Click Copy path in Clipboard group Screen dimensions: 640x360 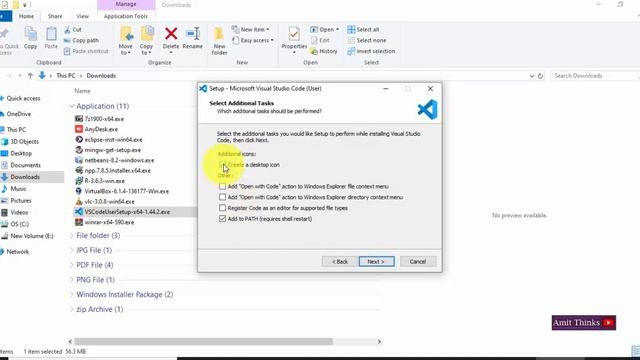(x=81, y=40)
